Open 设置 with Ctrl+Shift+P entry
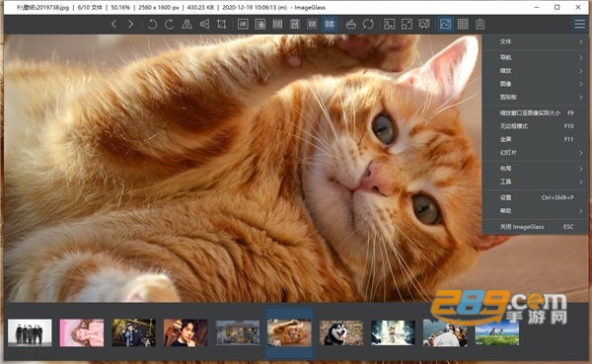The width and height of the screenshot is (592, 364). [x=535, y=197]
